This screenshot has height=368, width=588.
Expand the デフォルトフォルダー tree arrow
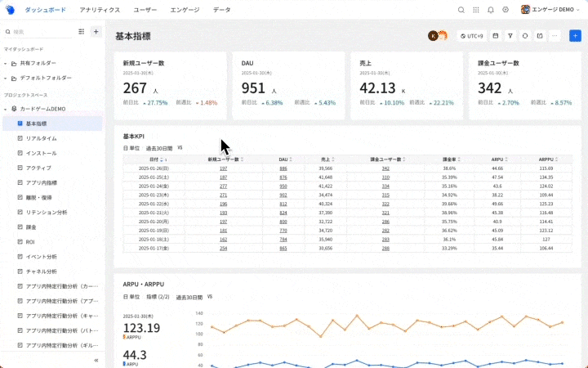tap(5, 79)
